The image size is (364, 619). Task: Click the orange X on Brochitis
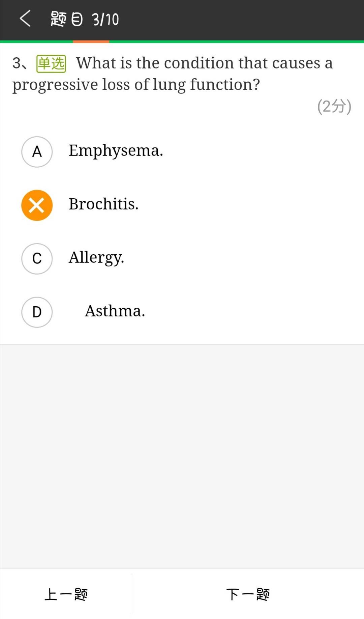pos(37,205)
